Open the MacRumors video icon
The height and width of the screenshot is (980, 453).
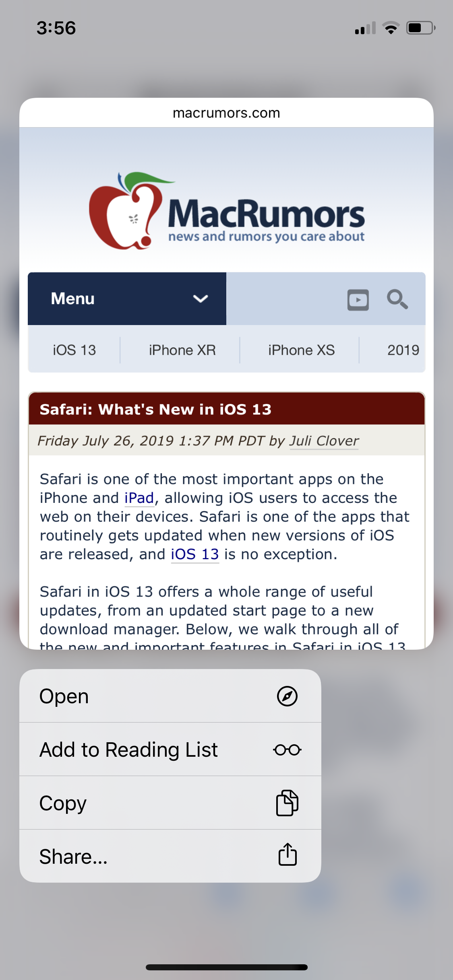pos(358,300)
